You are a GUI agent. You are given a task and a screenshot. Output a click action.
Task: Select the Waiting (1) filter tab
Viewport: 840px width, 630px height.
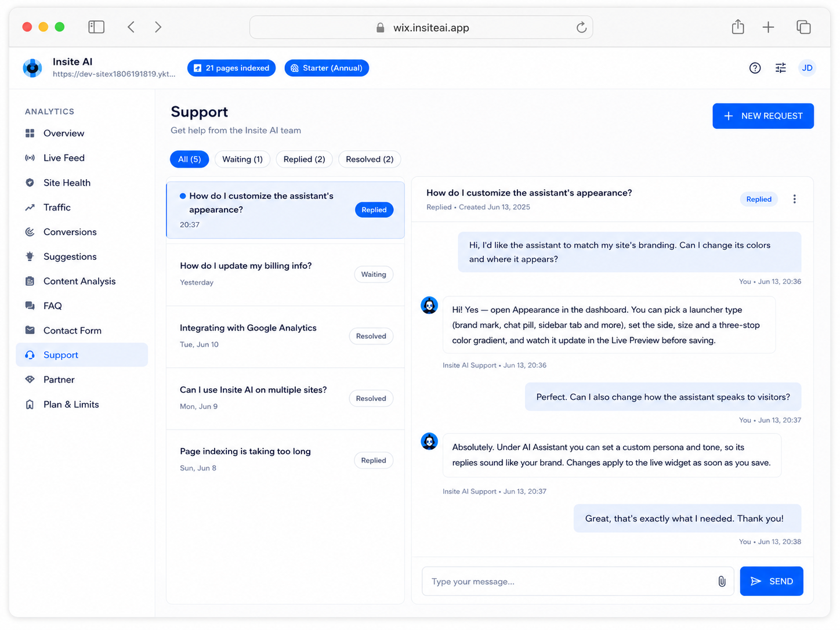pyautogui.click(x=242, y=159)
